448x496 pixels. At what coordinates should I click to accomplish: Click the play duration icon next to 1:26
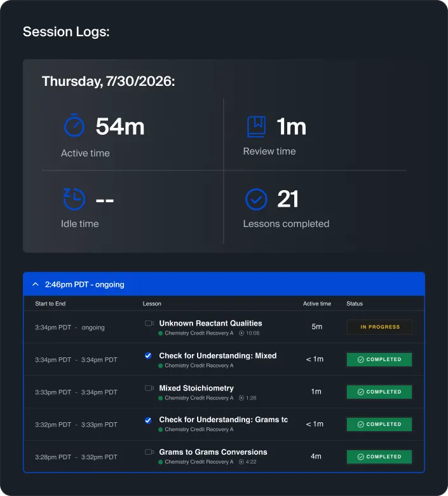coord(241,398)
